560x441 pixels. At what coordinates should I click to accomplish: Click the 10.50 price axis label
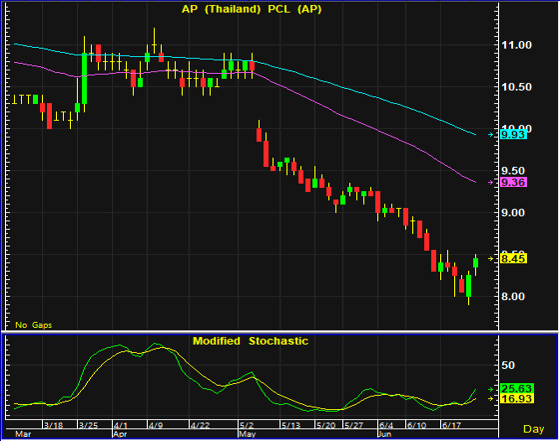[516, 87]
